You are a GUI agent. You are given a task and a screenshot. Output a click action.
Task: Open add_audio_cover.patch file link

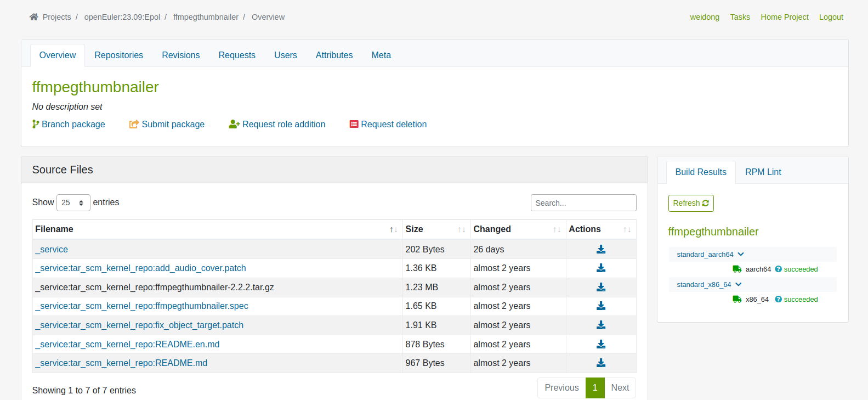click(140, 268)
